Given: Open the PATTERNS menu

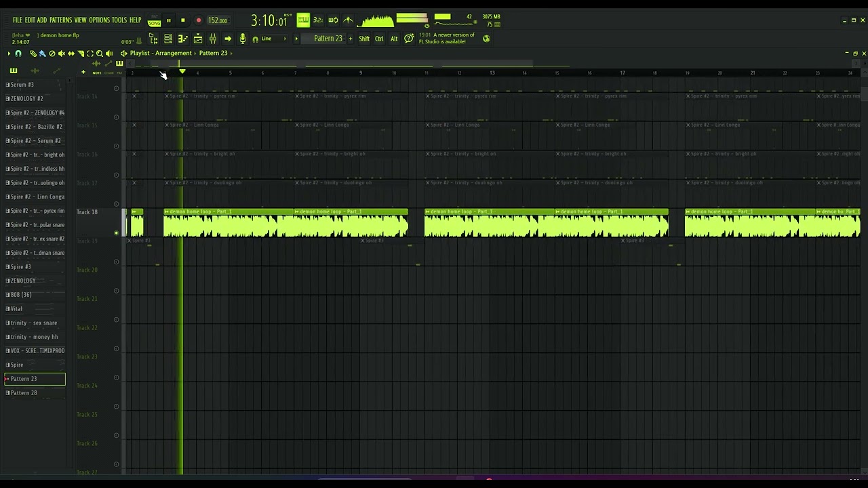Looking at the screenshot, I should 60,20.
